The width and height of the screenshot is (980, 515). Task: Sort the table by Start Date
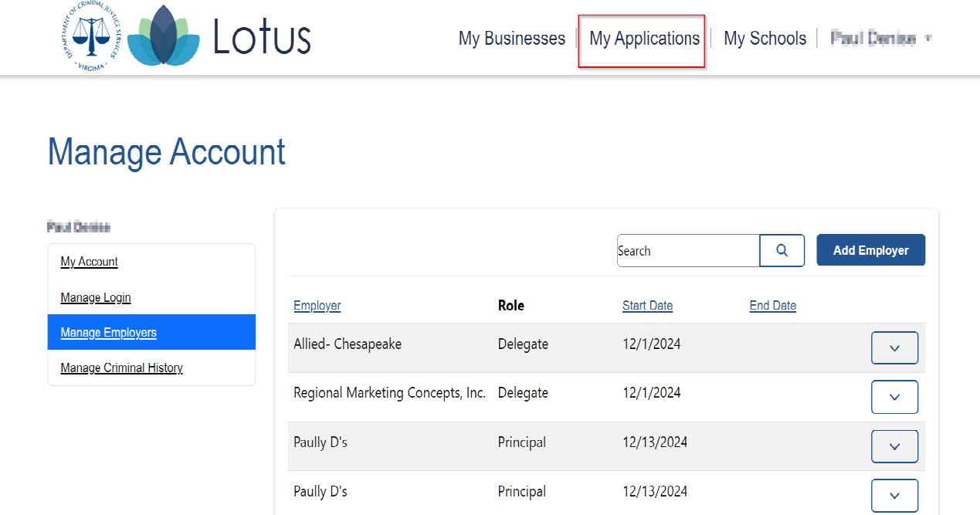[x=647, y=306]
